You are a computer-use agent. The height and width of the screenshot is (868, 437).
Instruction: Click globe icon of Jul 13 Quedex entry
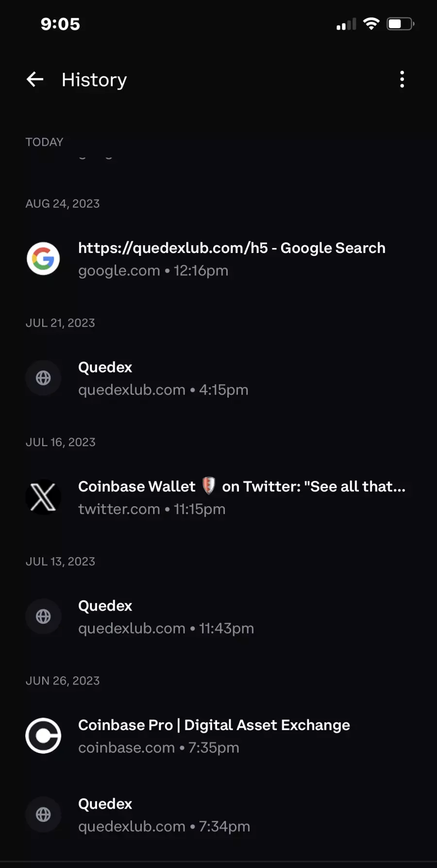pyautogui.click(x=43, y=617)
